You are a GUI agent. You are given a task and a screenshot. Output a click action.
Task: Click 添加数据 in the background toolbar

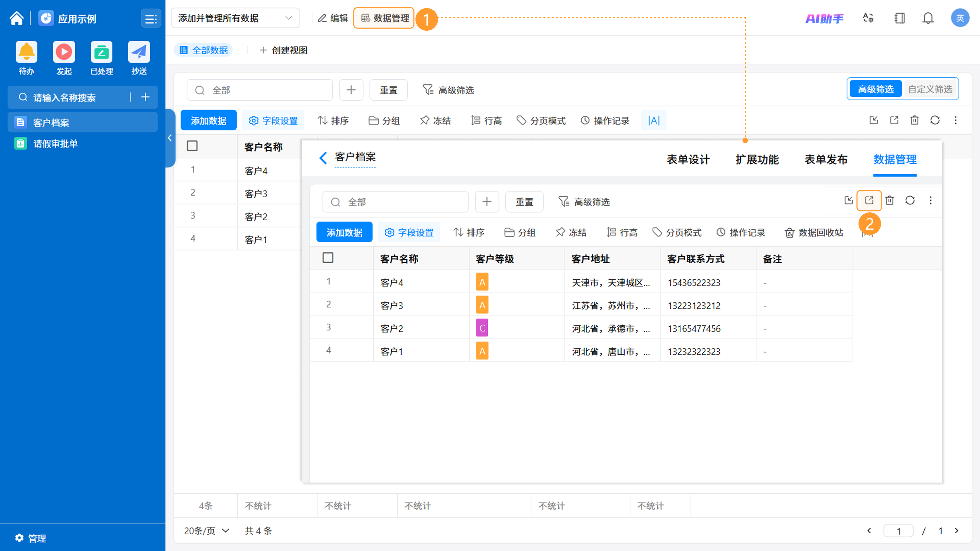pos(209,121)
